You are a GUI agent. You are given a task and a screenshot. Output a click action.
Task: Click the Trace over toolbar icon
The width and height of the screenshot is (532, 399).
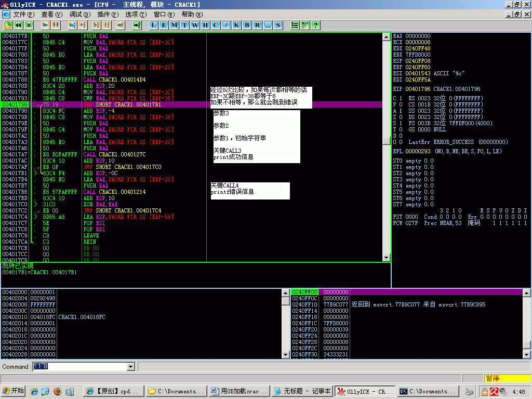[x=107, y=25]
